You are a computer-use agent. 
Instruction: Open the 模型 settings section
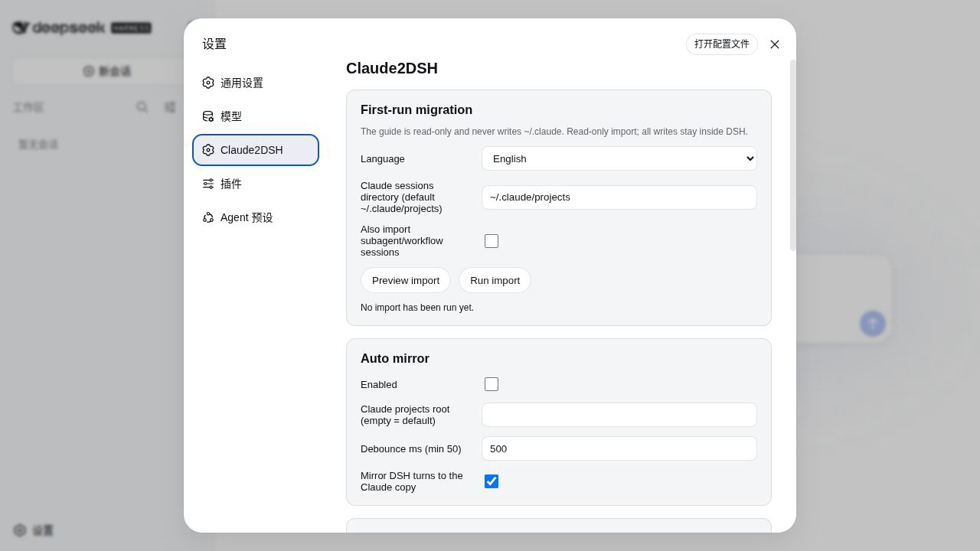pyautogui.click(x=256, y=116)
